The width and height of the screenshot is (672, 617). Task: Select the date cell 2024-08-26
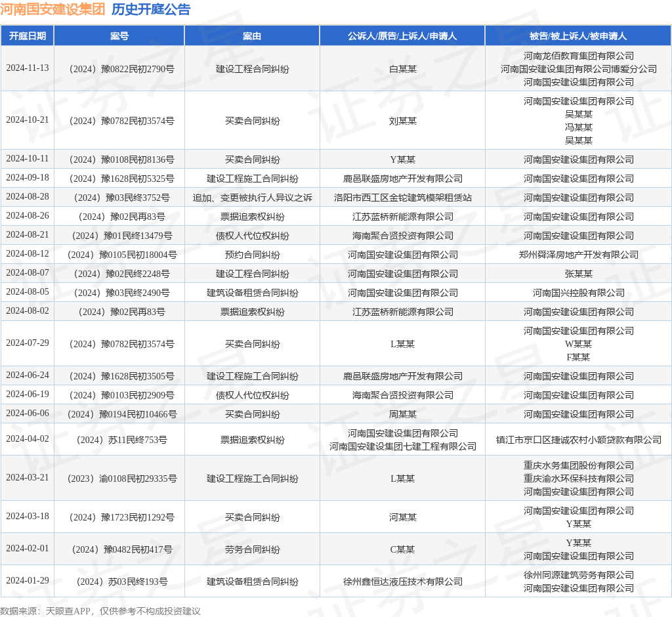coord(28,216)
